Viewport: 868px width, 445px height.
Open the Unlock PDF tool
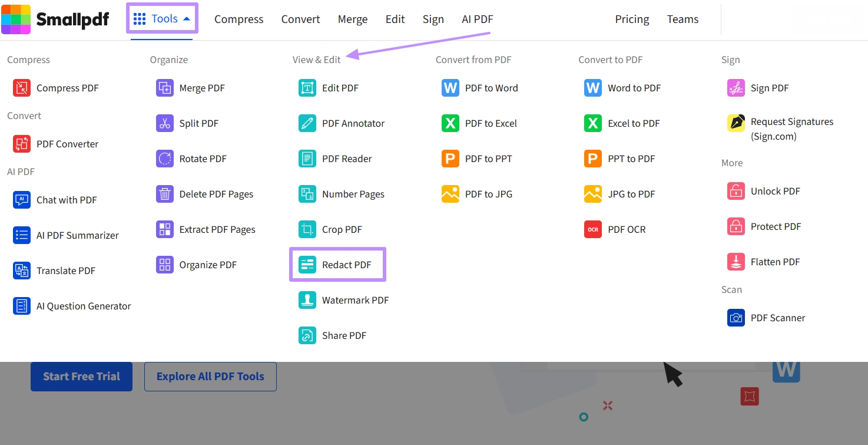736,190
